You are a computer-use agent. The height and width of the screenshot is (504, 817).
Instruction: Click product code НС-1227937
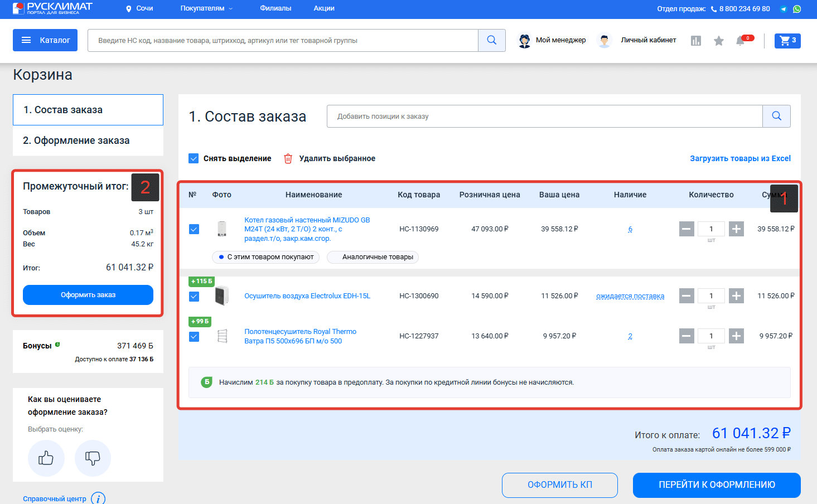(x=419, y=336)
